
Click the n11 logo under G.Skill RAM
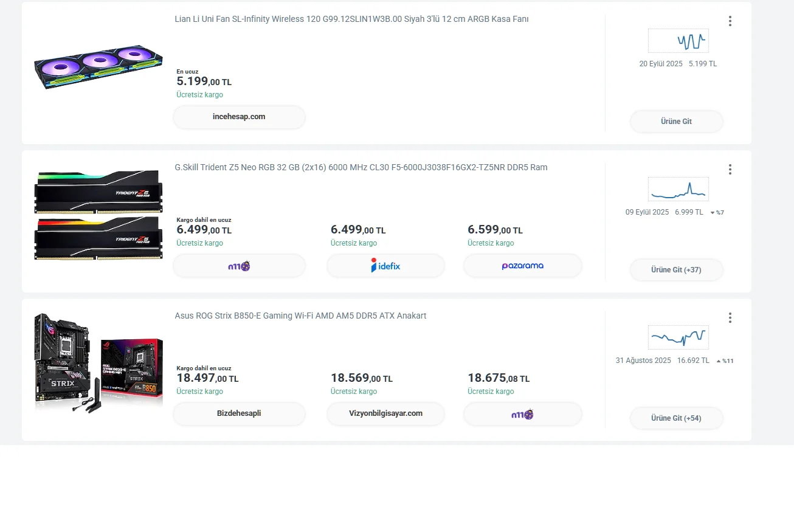point(239,266)
